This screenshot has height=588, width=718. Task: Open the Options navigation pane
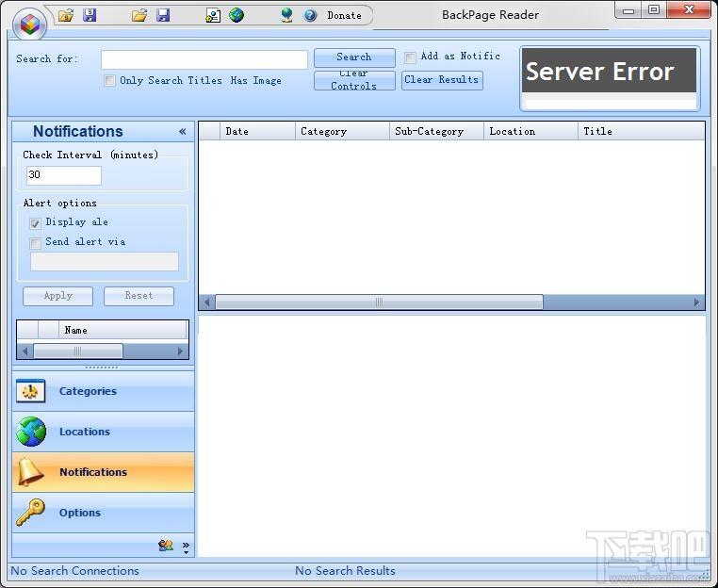tap(103, 513)
